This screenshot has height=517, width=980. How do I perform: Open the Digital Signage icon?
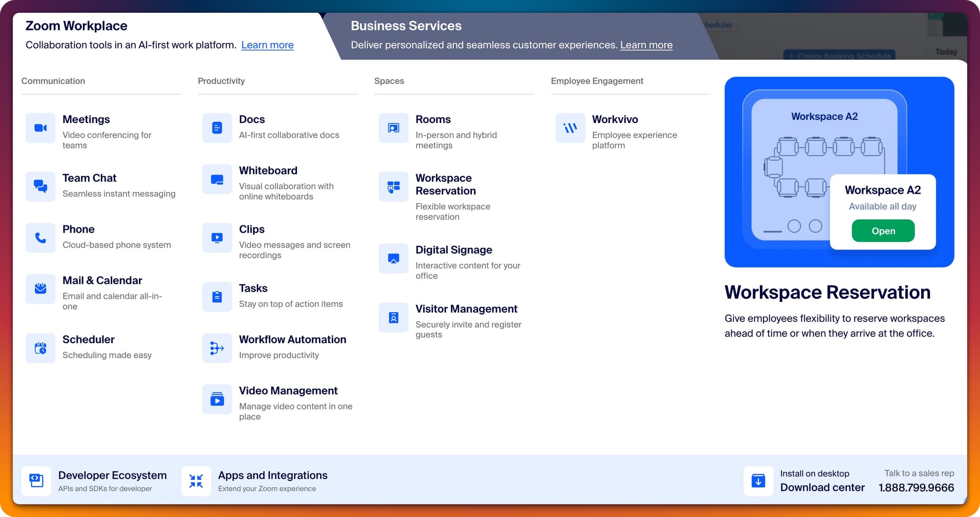click(x=393, y=258)
